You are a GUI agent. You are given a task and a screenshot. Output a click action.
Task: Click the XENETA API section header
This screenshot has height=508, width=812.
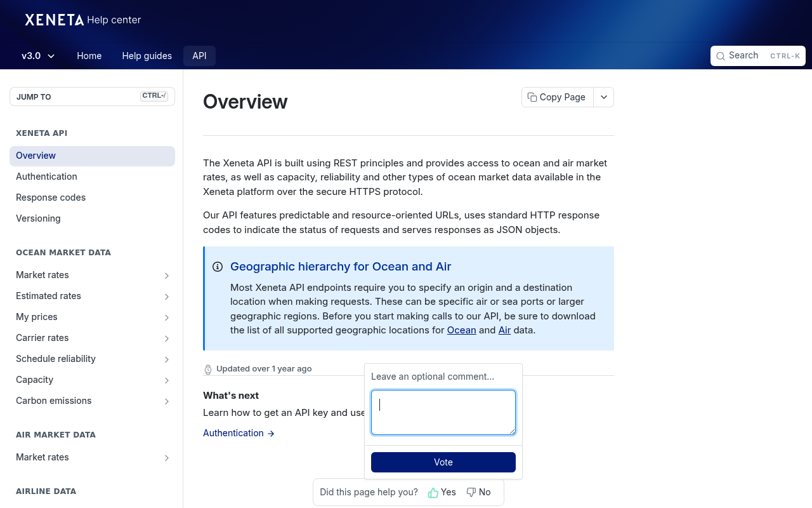[42, 133]
